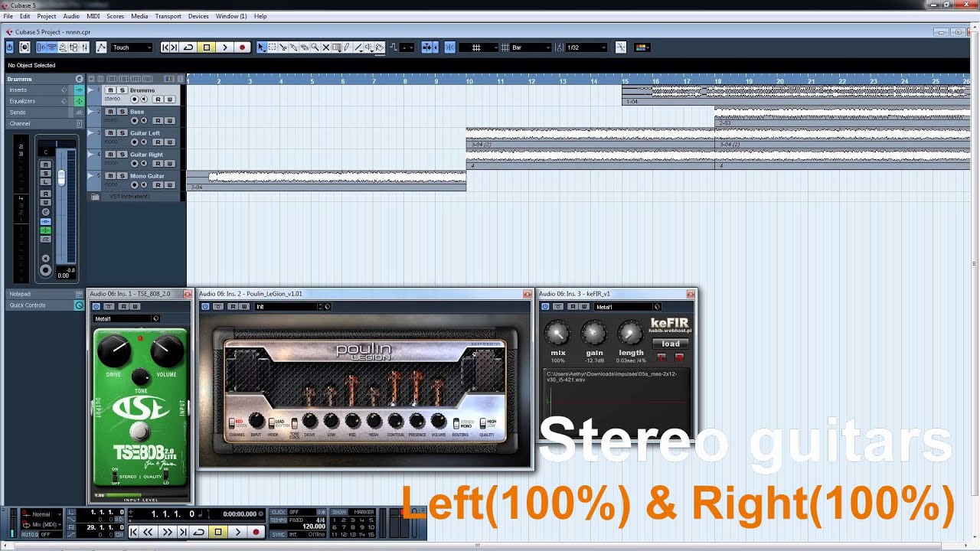Image resolution: width=980 pixels, height=551 pixels.
Task: Toggle Cycle loop in top toolbar
Action: (188, 47)
